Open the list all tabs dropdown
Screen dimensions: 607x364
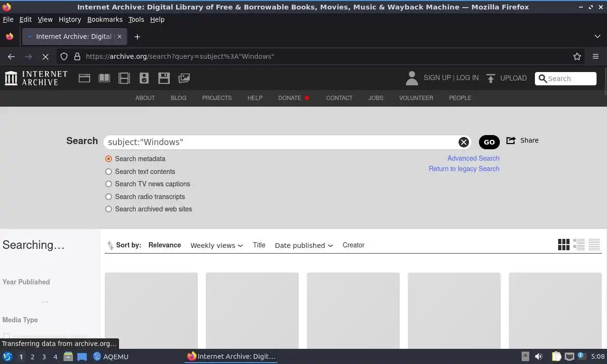[x=598, y=36]
